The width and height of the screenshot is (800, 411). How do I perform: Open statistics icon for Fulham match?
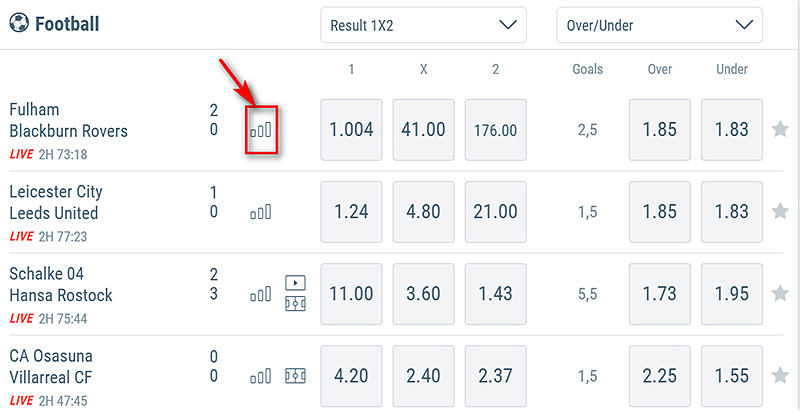point(261,130)
